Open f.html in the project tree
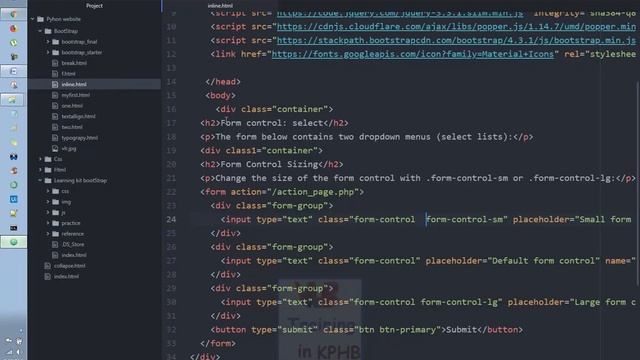 [68, 74]
